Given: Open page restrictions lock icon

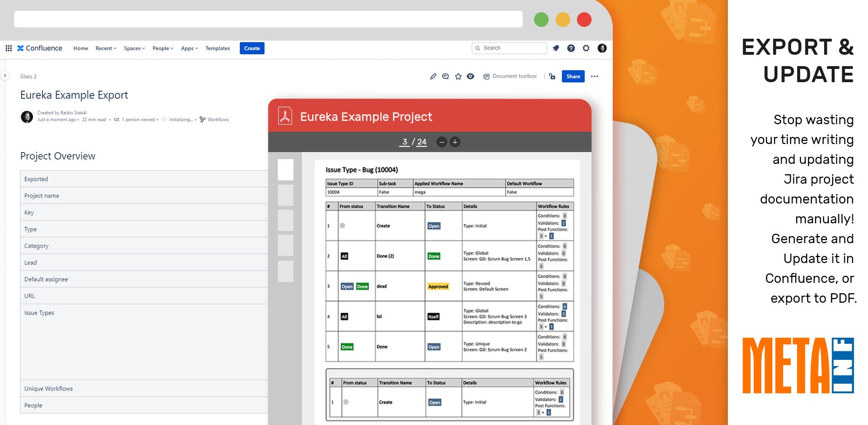Looking at the screenshot, I should click(552, 76).
